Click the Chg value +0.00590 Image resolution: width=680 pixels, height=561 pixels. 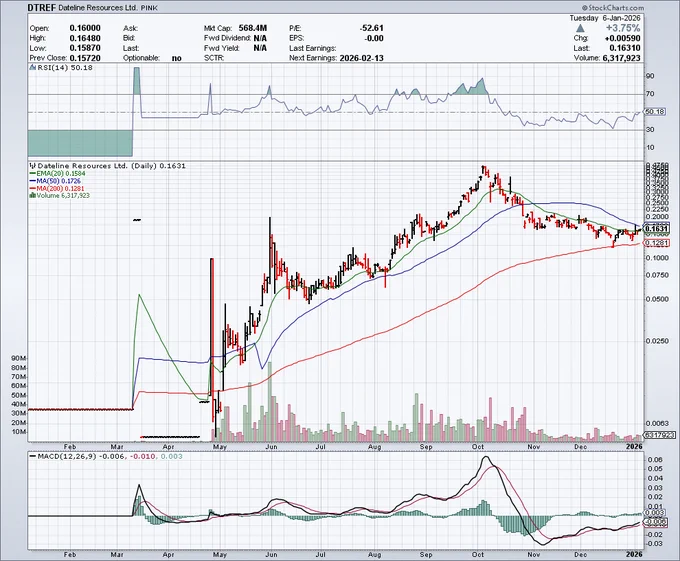pos(622,38)
